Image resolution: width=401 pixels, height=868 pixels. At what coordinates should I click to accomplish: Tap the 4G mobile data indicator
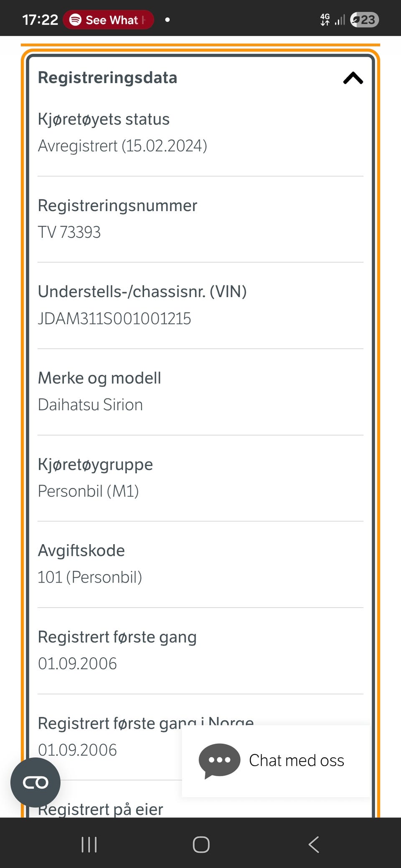pyautogui.click(x=325, y=20)
